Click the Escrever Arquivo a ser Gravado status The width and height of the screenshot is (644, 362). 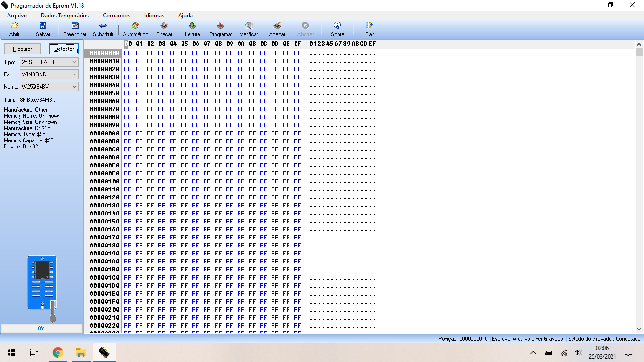pos(528,339)
